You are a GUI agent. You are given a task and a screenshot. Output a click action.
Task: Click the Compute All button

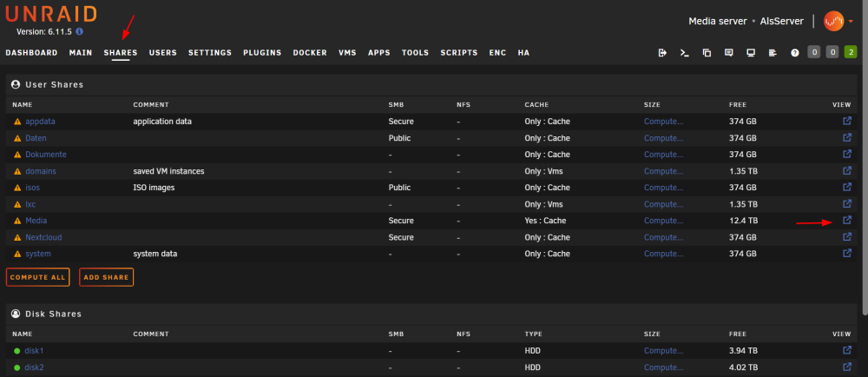point(37,277)
